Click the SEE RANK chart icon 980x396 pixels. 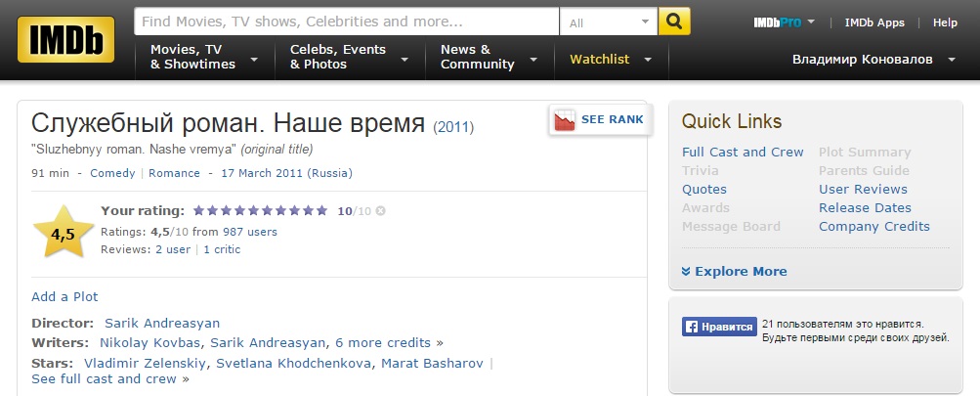click(x=565, y=119)
